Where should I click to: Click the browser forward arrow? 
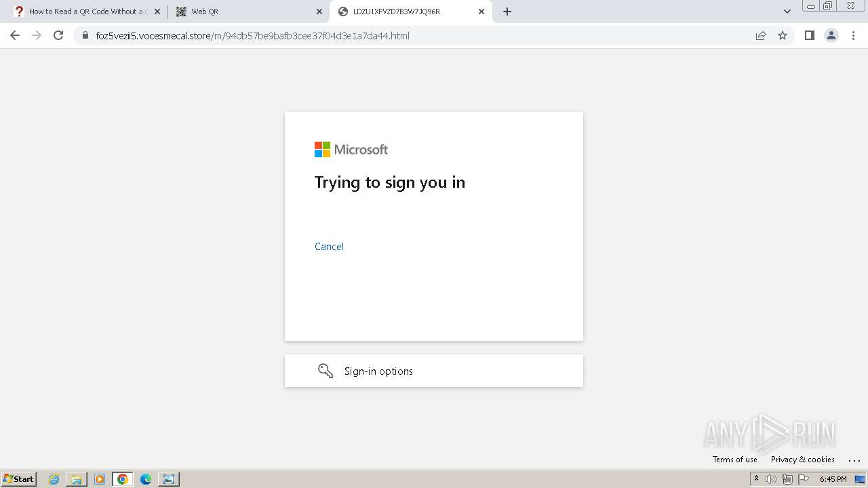click(x=37, y=35)
